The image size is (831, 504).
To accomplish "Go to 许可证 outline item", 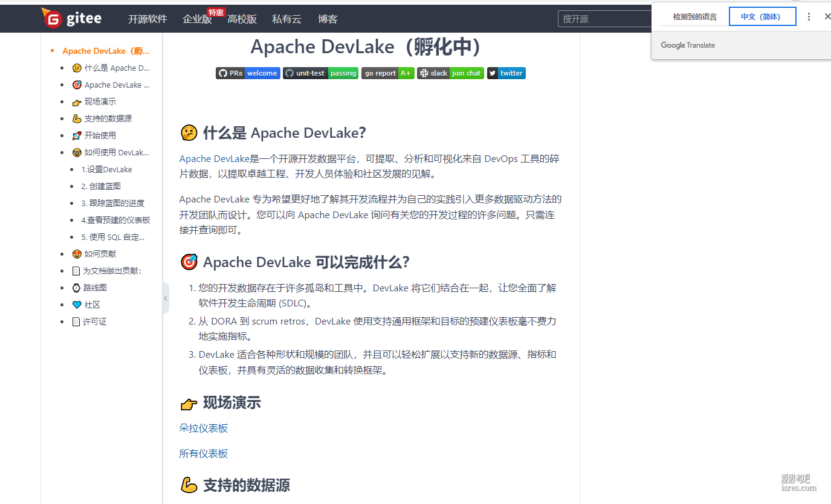I will (x=89, y=321).
